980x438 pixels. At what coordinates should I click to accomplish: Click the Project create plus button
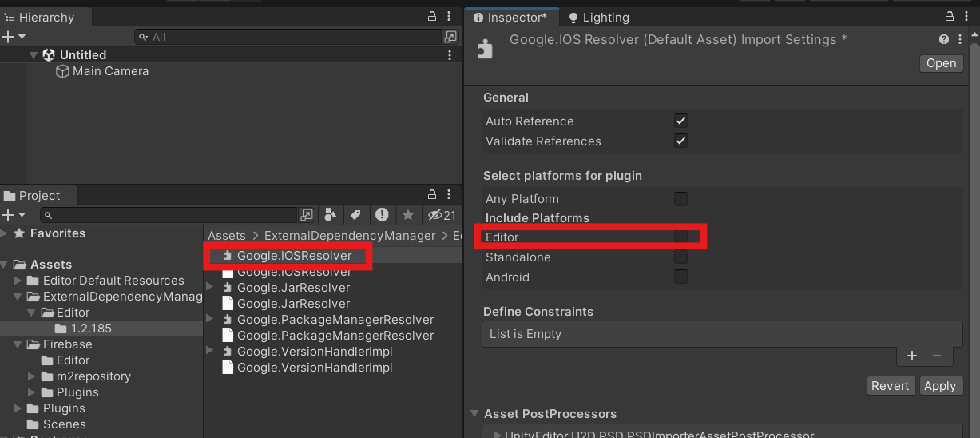coord(8,215)
